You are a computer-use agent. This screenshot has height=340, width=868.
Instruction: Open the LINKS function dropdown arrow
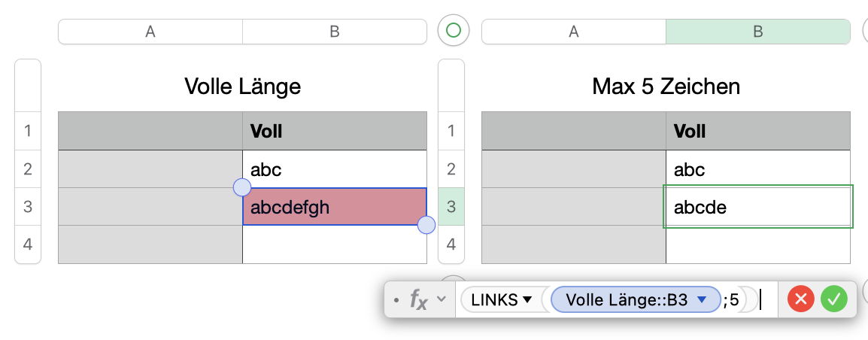(x=527, y=300)
